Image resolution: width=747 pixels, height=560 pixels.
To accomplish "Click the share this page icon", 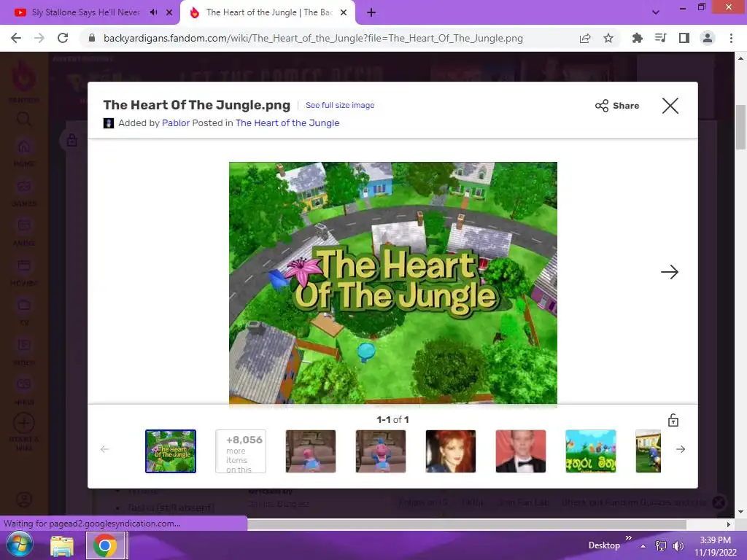I will click(x=585, y=38).
